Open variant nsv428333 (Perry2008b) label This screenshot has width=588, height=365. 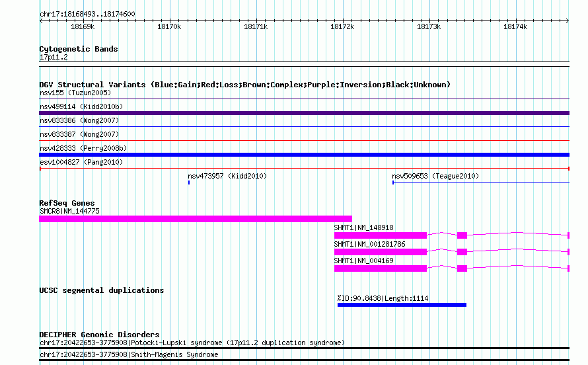pos(83,148)
